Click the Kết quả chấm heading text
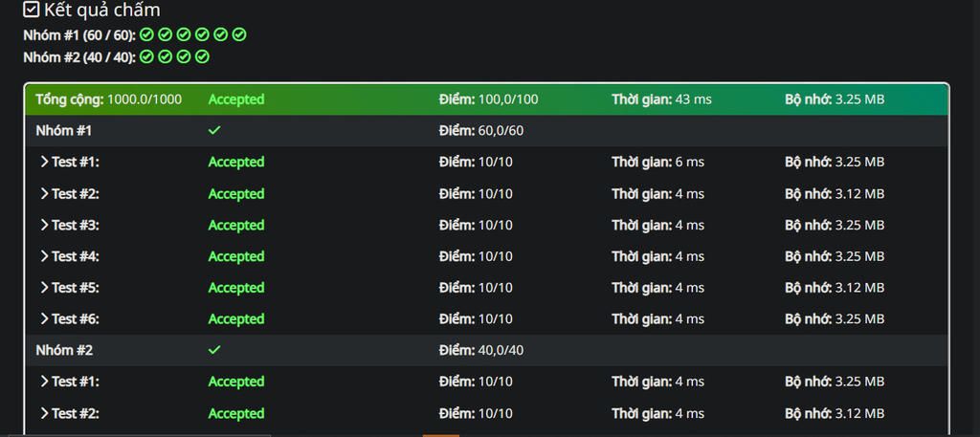 click(101, 10)
